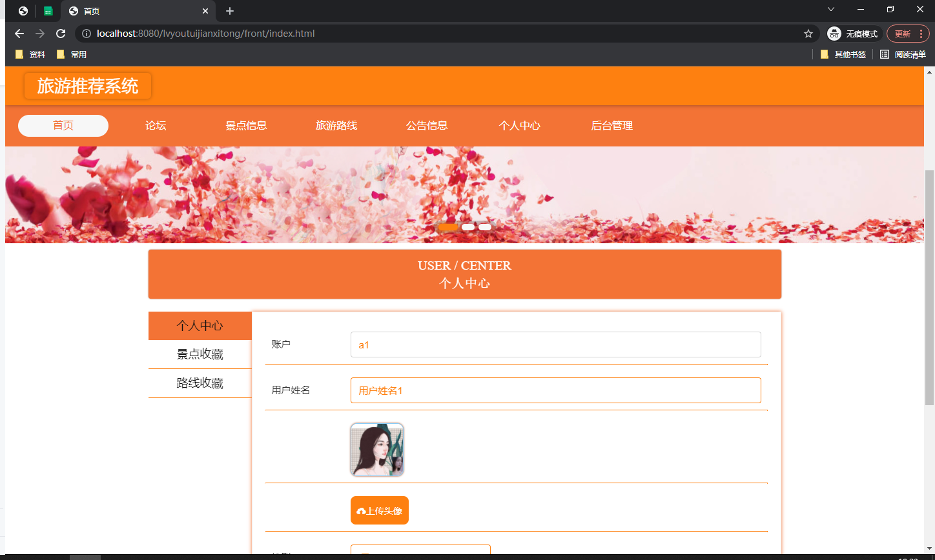The image size is (935, 560).
Task: Click the user avatar thumbnail
Action: [x=377, y=450]
